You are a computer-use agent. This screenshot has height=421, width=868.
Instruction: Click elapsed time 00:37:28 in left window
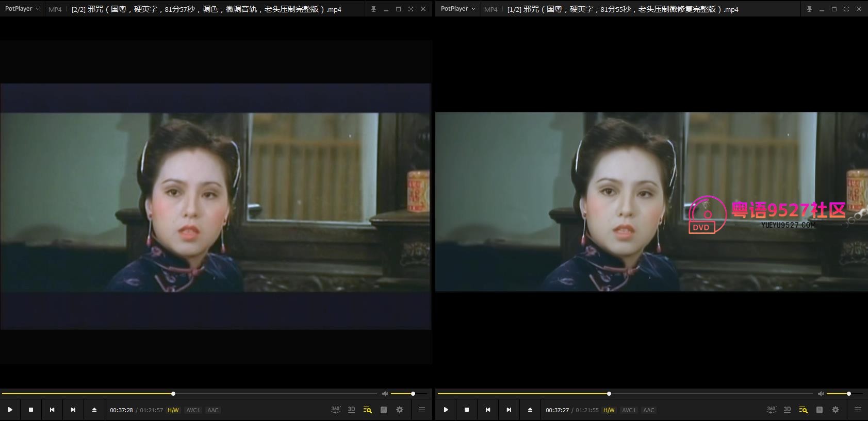point(121,410)
